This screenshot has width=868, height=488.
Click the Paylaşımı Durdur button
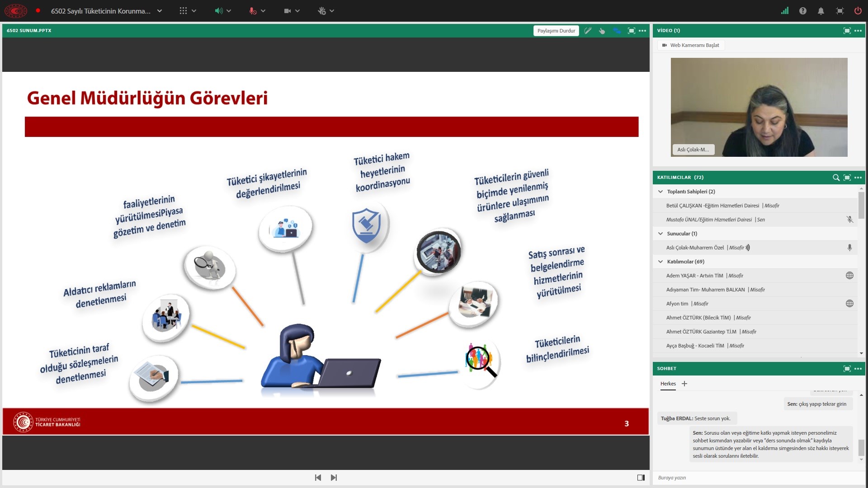coord(556,31)
